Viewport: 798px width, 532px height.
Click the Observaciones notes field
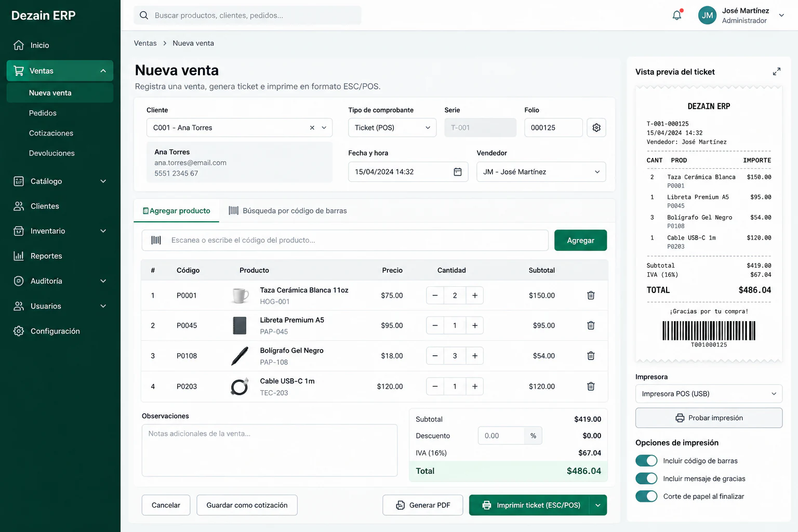point(270,450)
